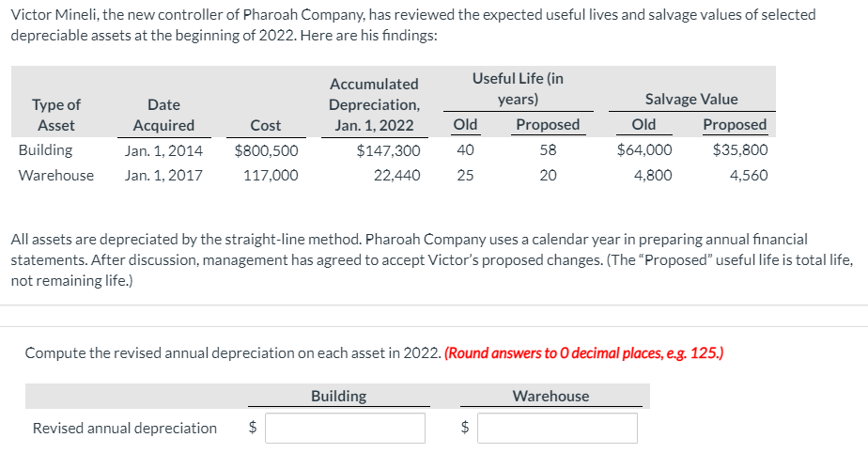
Task: Click the Warehouse row label in the table
Action: tap(56, 175)
